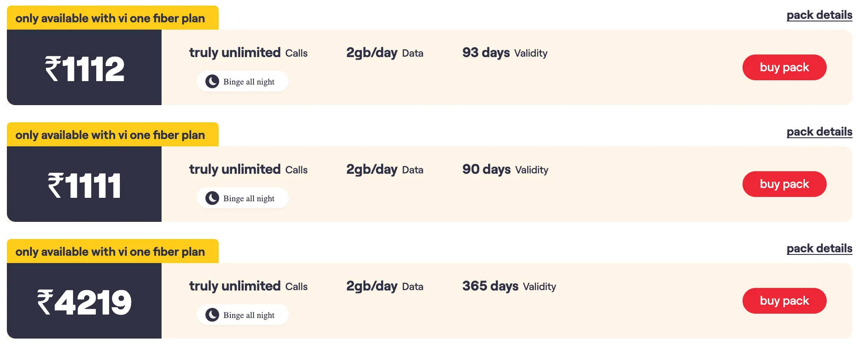Open pack details for the ₹1112 plan
The height and width of the screenshot is (345, 868).
pos(819,15)
